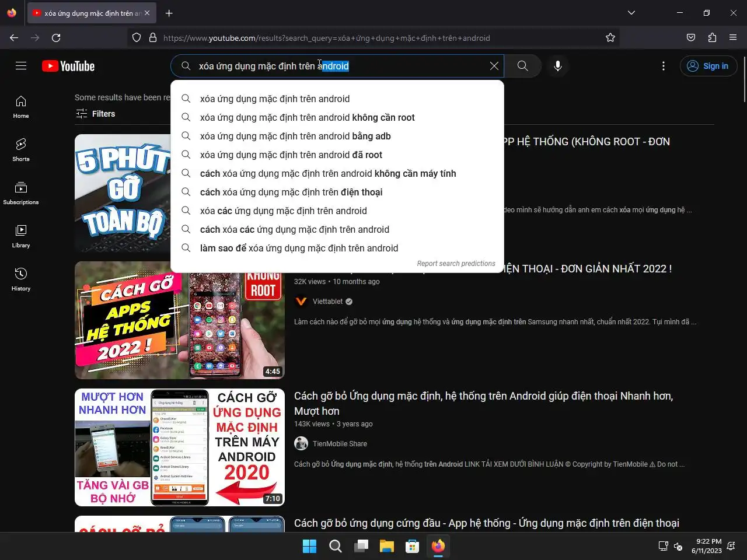Image resolution: width=747 pixels, height=560 pixels.
Task: Click inside the YouTube search box
Action: (338, 66)
